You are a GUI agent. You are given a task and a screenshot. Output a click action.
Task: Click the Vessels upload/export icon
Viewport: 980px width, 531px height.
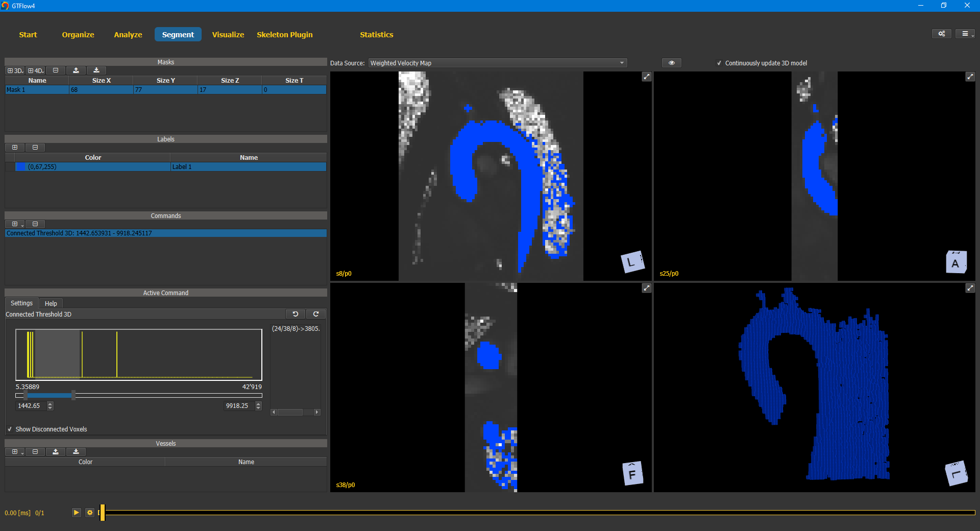(56, 452)
